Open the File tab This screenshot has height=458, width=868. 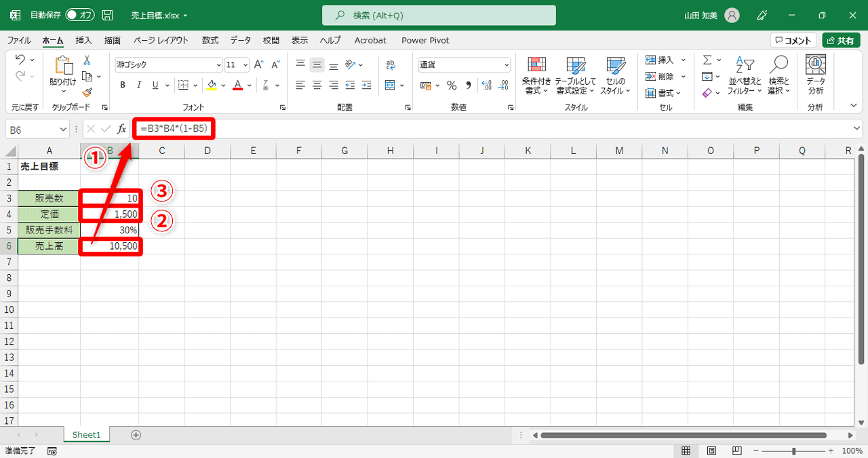pos(19,40)
